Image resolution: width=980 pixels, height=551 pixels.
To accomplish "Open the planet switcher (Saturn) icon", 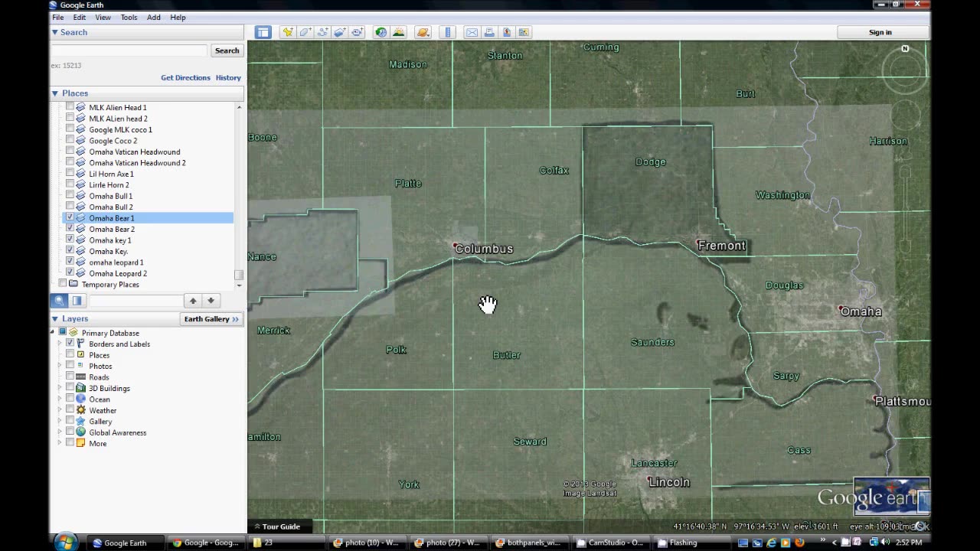I will [x=423, y=32].
